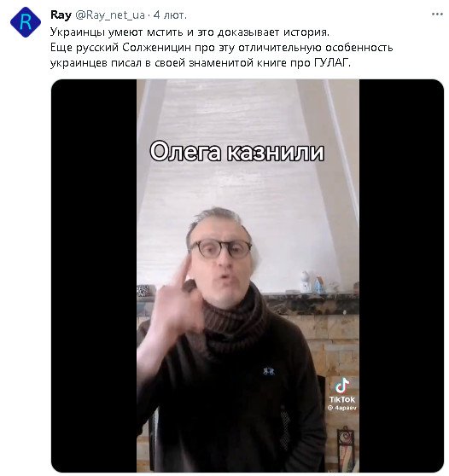This screenshot has height=476, width=449.
Task: Click the @4apaev TikTok handle watermark
Action: (x=341, y=408)
